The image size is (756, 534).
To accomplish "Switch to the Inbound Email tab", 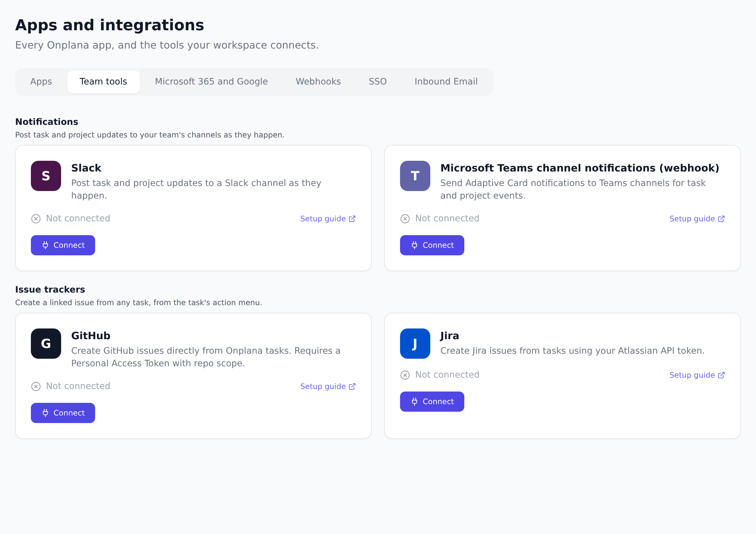I will (x=446, y=82).
